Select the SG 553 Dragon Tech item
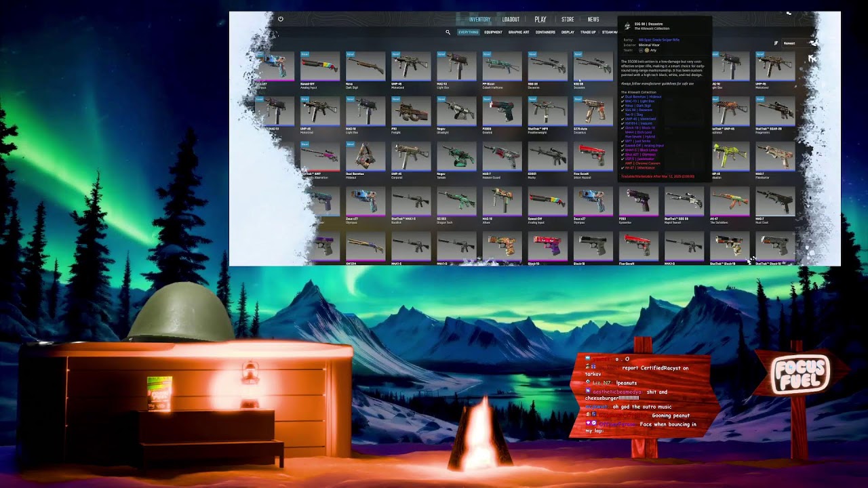 456,205
